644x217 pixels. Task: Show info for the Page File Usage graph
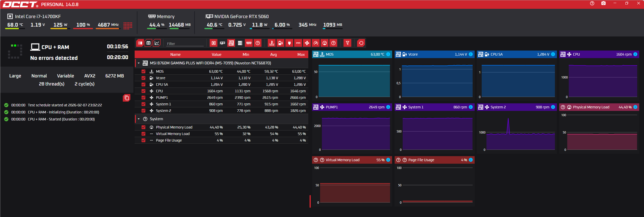coord(471,160)
